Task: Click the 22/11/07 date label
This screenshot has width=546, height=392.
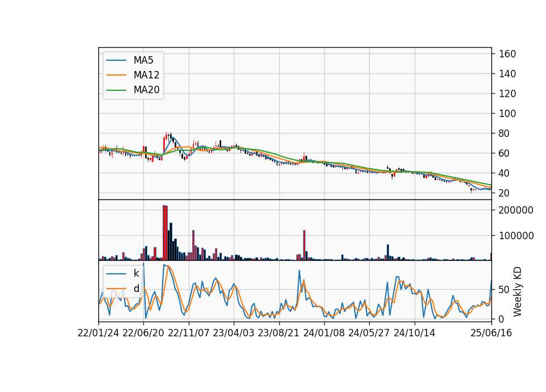Action: 189,333
